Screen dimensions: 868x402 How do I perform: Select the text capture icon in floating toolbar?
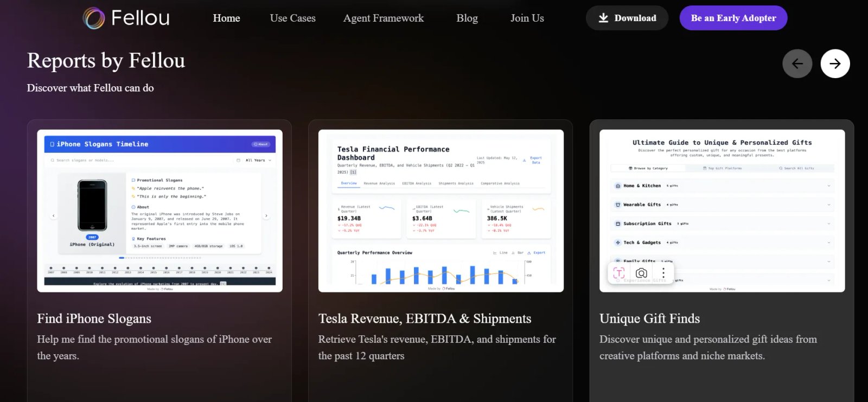pos(619,273)
